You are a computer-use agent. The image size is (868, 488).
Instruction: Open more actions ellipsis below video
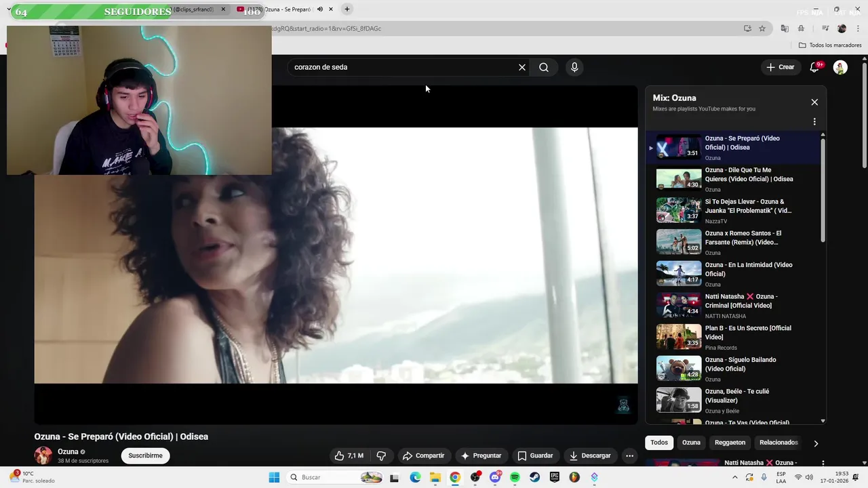click(x=629, y=455)
